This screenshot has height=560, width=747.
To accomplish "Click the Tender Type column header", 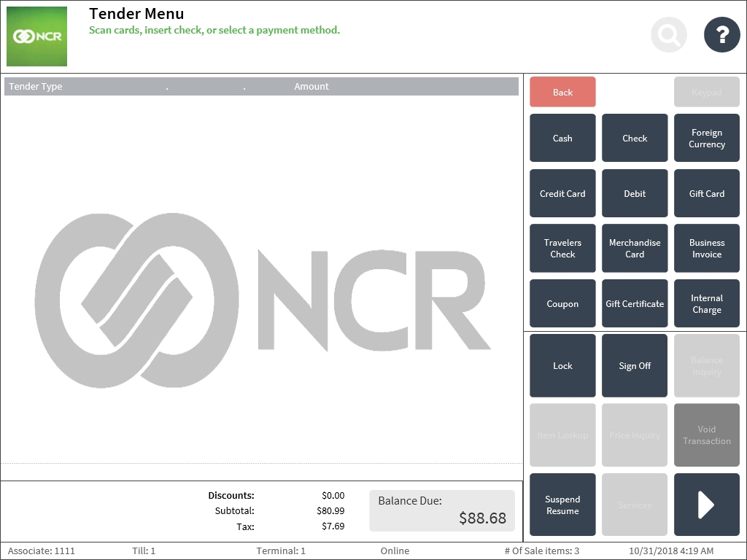I will coord(36,87).
